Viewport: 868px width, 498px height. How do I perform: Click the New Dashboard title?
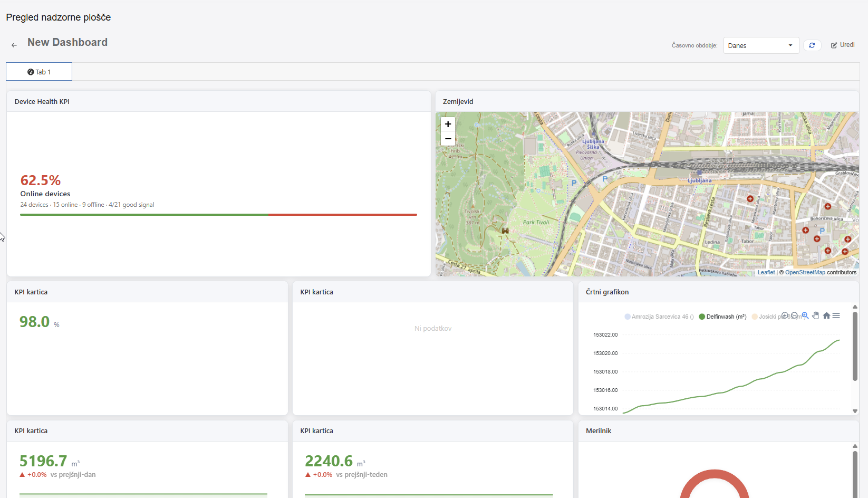point(67,42)
